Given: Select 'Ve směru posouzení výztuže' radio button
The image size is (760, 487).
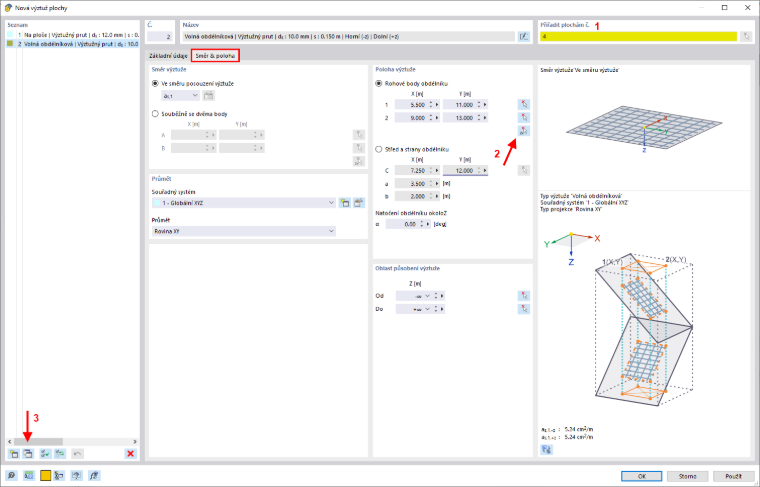Looking at the screenshot, I should click(x=155, y=83).
